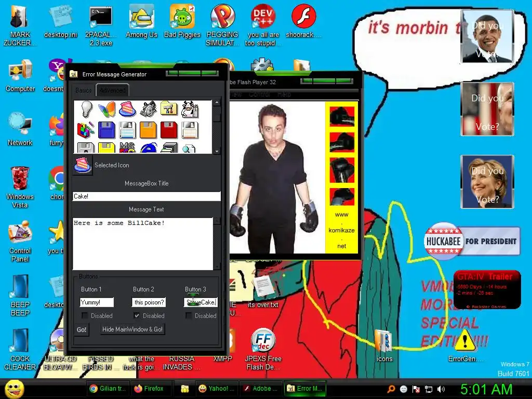Open Help menu in Flash Player window
Image resolution: width=532 pixels, height=399 pixels.
point(284,95)
